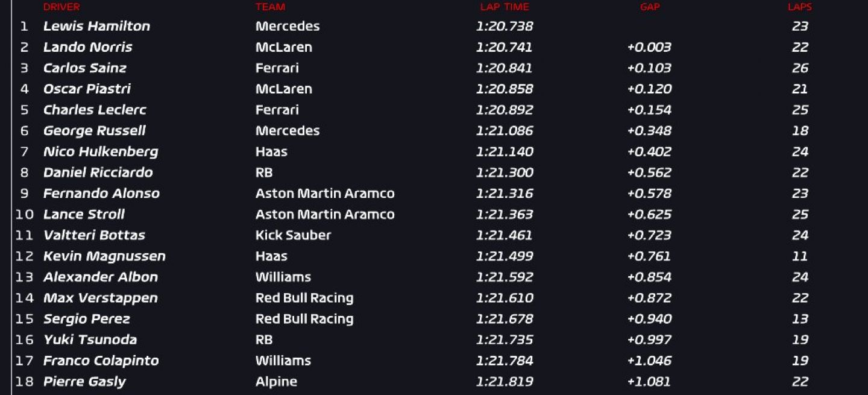
Task: Select driver name Lewis Hamilton
Action: click(x=96, y=26)
